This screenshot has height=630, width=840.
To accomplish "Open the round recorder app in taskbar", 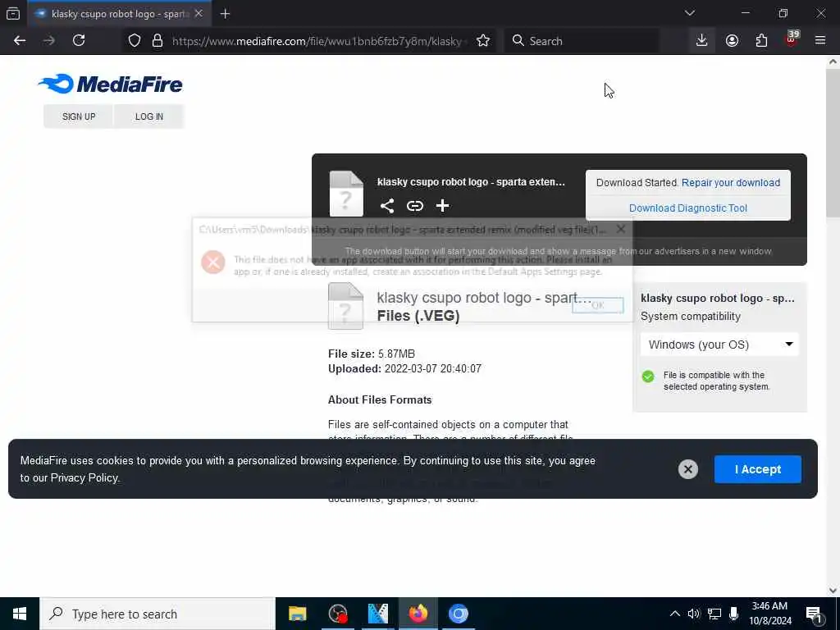I will pos(337,614).
